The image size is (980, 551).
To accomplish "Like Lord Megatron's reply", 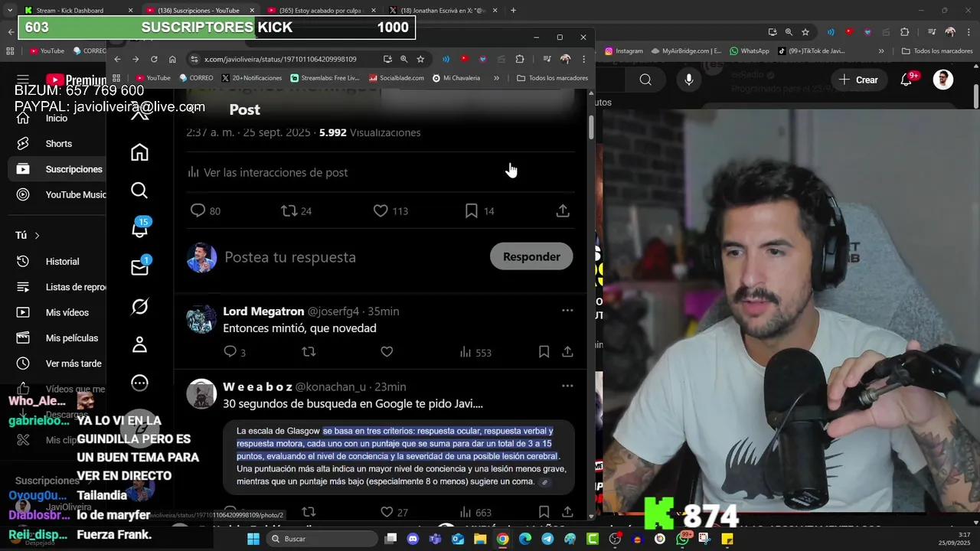I will pyautogui.click(x=387, y=352).
